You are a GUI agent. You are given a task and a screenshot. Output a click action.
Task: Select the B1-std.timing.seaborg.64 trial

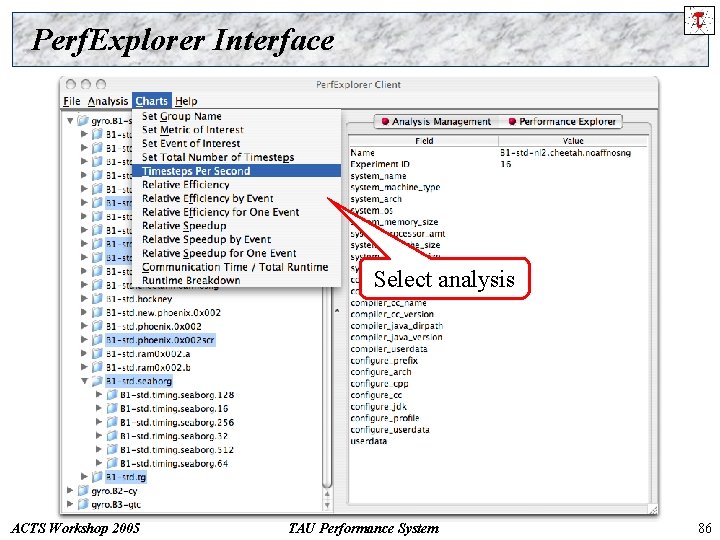(174, 463)
